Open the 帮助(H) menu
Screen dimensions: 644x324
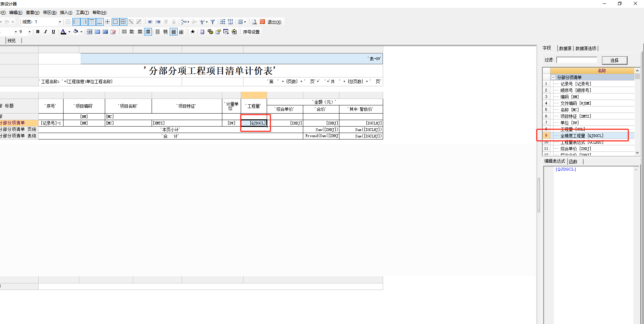(99, 13)
